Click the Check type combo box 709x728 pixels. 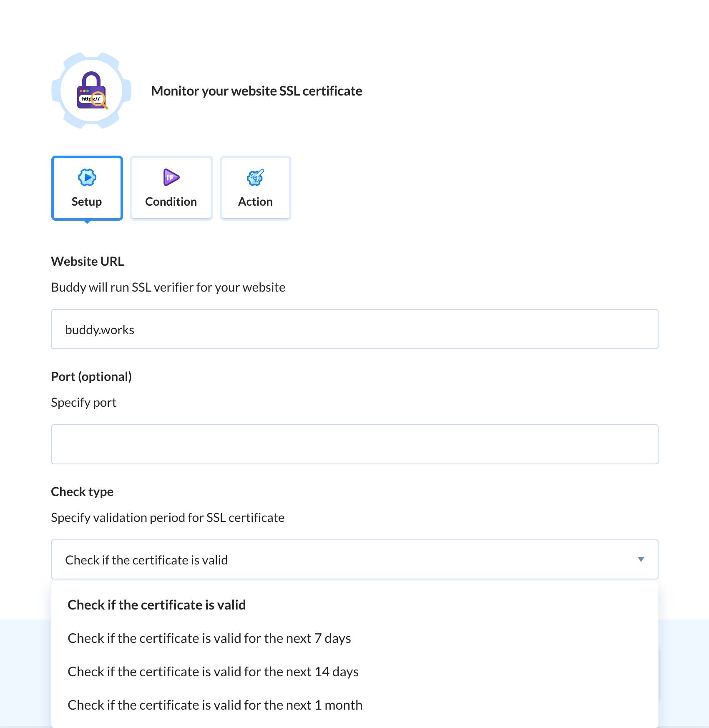[355, 559]
